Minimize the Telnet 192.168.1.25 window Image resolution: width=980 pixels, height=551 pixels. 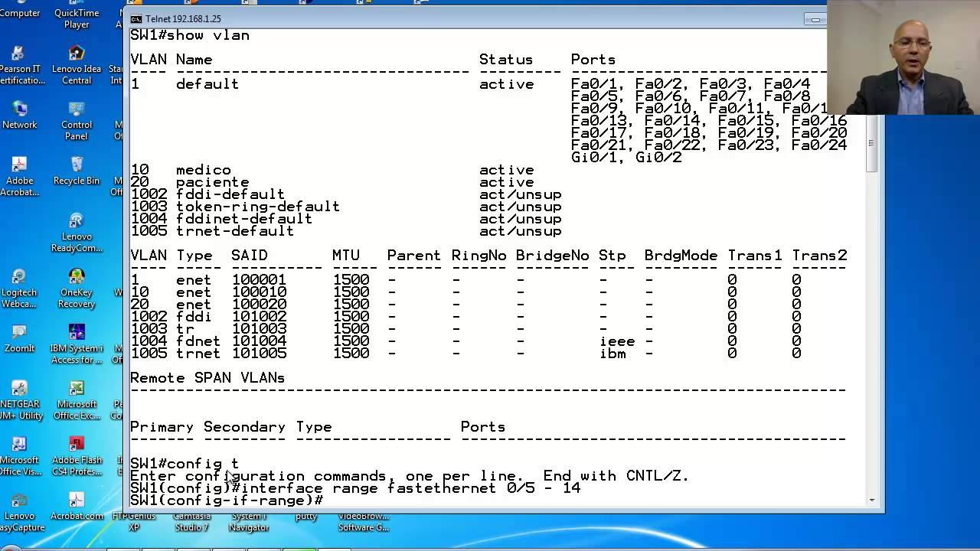815,19
